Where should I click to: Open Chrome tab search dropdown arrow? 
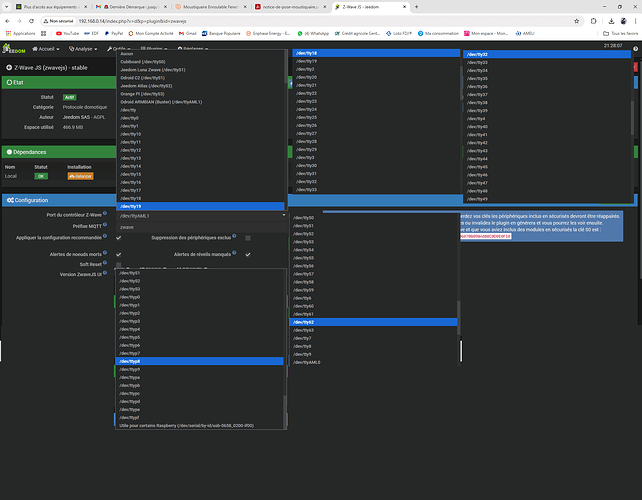[7, 7]
